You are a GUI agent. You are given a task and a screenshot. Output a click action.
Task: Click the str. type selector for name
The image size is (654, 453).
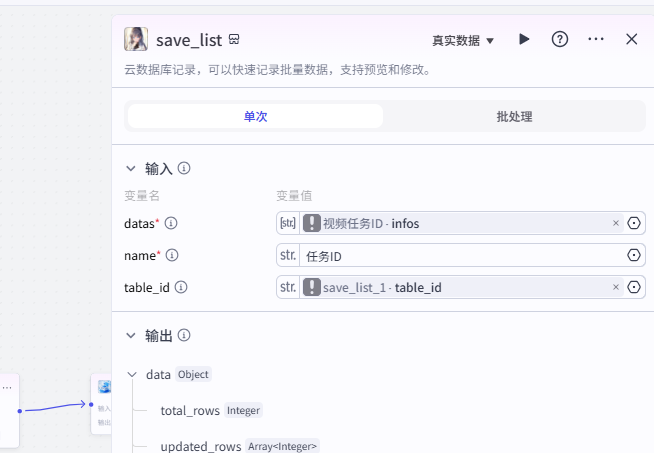click(x=288, y=255)
